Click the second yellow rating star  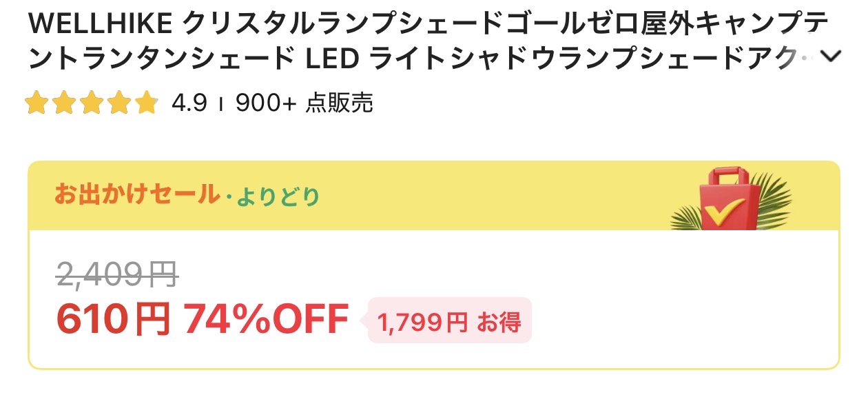pyautogui.click(x=64, y=103)
